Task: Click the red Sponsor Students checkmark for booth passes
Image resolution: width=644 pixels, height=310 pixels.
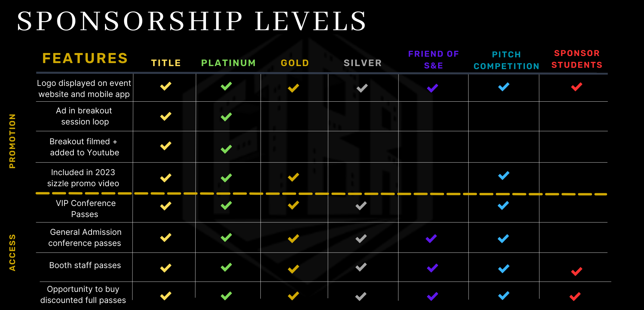Action: pyautogui.click(x=577, y=271)
